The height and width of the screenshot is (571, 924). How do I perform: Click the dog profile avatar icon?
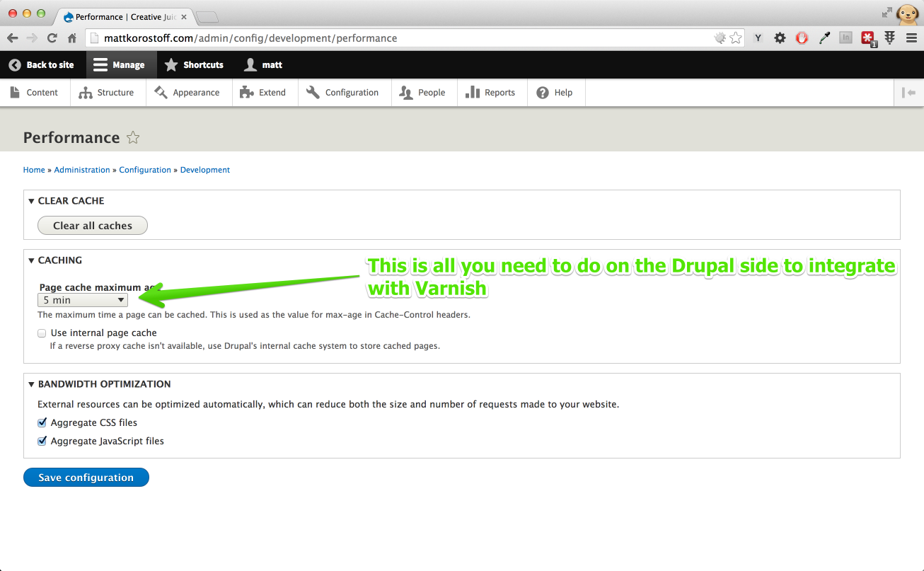click(x=907, y=13)
